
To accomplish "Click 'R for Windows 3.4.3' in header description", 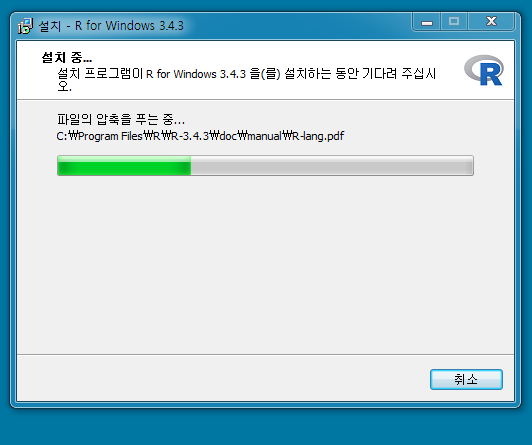I will 196,74.
